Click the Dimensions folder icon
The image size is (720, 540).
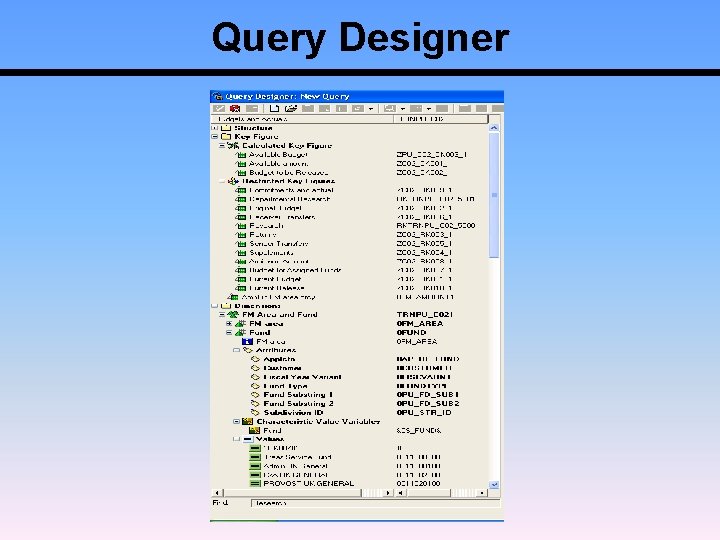point(226,306)
